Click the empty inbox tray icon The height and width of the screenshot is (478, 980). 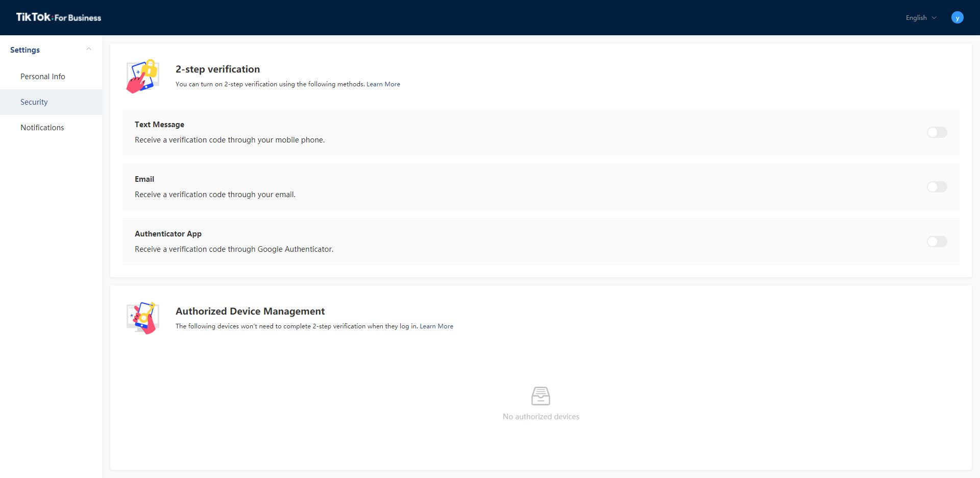point(541,396)
